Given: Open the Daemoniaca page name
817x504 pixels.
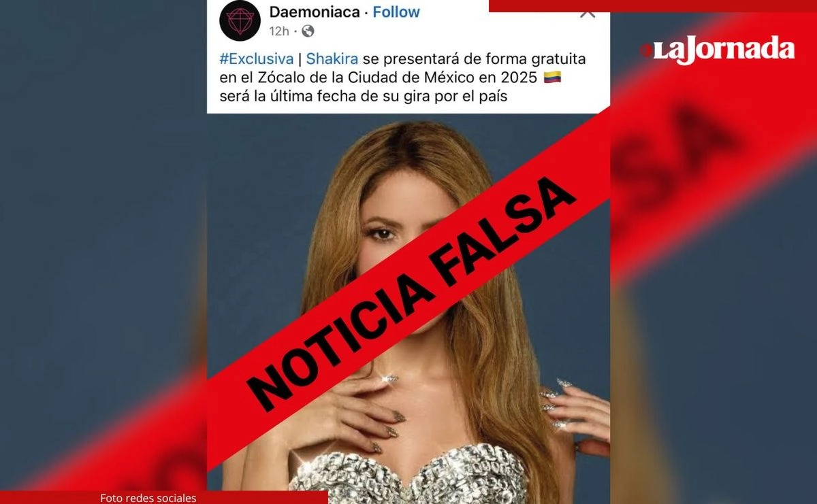Looking at the screenshot, I should [x=315, y=12].
